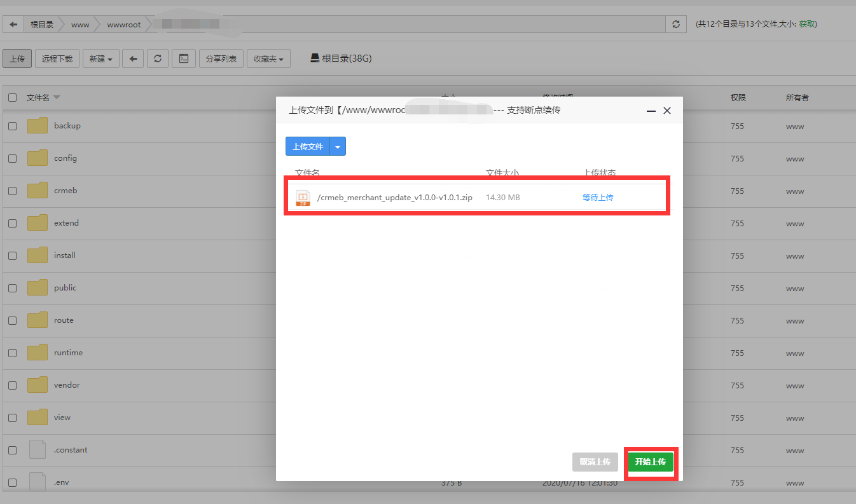Click the 获取 size link

click(x=807, y=24)
